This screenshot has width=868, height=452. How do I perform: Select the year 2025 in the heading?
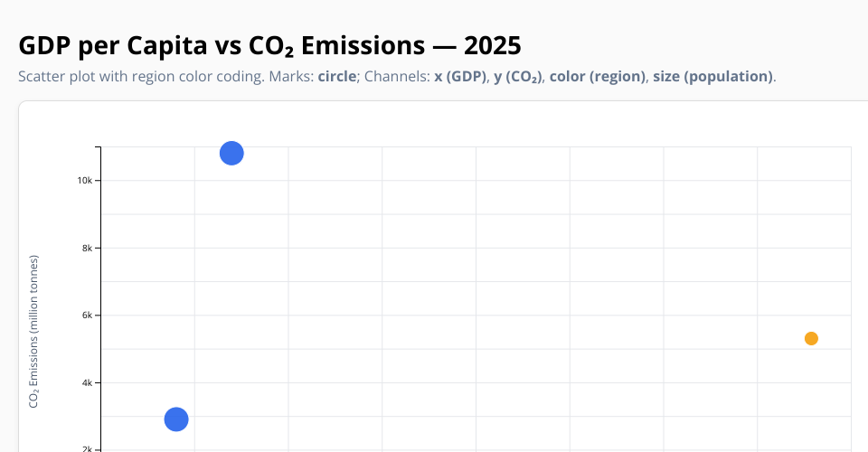tap(493, 45)
